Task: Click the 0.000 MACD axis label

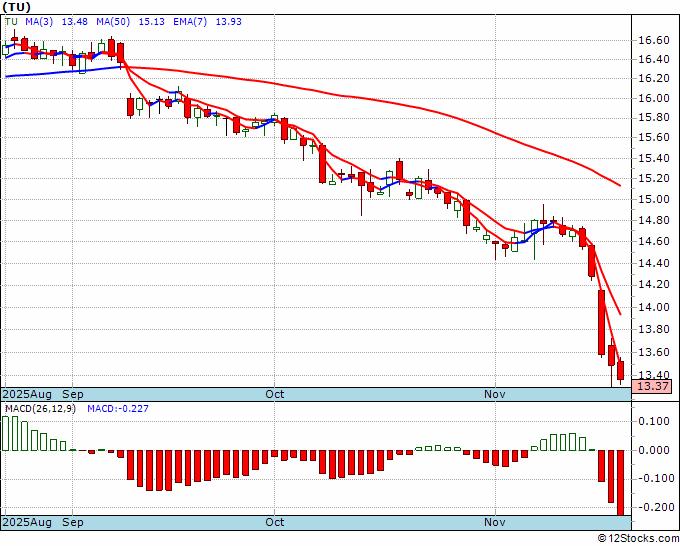Action: [x=654, y=450]
